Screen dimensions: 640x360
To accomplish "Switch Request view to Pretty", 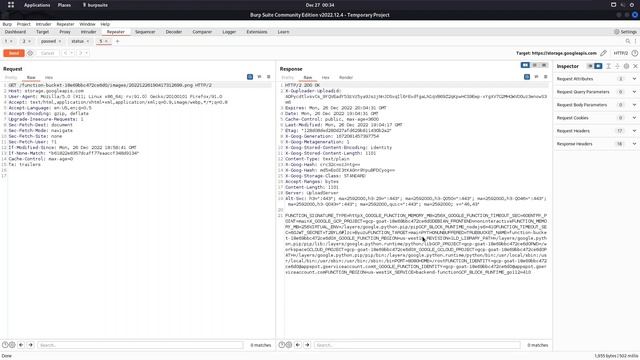I will pyautogui.click(x=11, y=78).
